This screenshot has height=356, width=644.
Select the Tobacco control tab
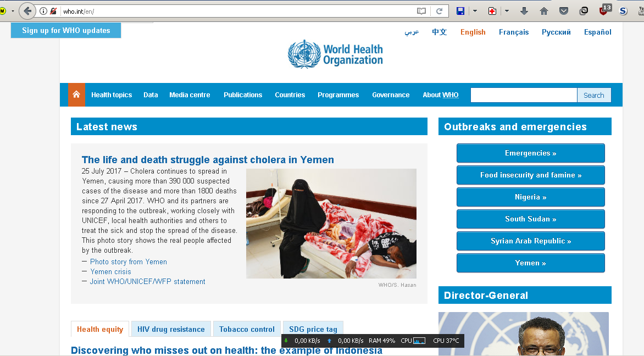pyautogui.click(x=247, y=329)
